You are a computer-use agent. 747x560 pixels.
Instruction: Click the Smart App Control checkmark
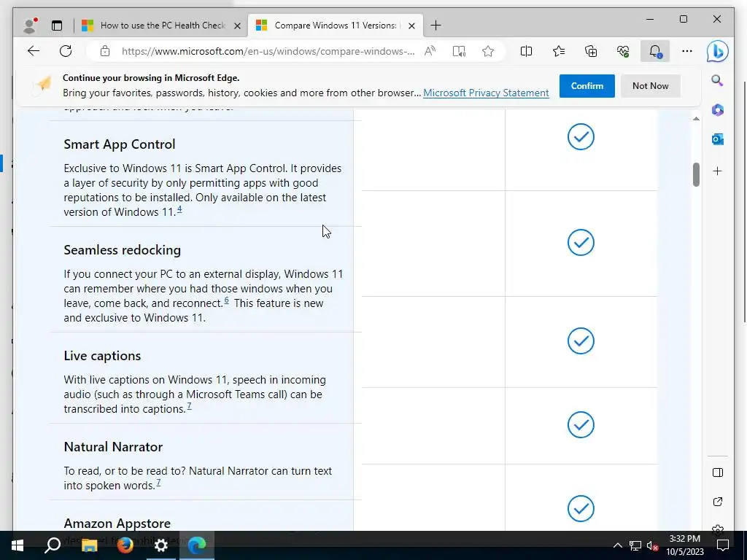coord(581,137)
